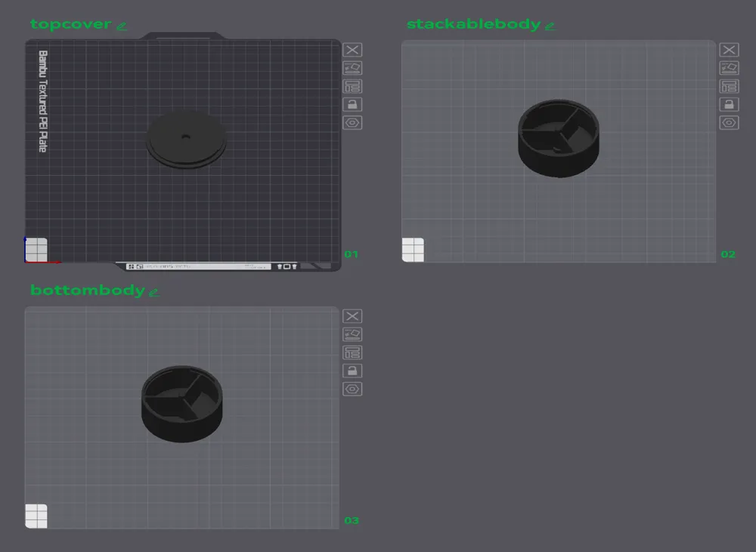The image size is (756, 552).
Task: Open plate settings on stackablebody plate
Action: (x=729, y=86)
